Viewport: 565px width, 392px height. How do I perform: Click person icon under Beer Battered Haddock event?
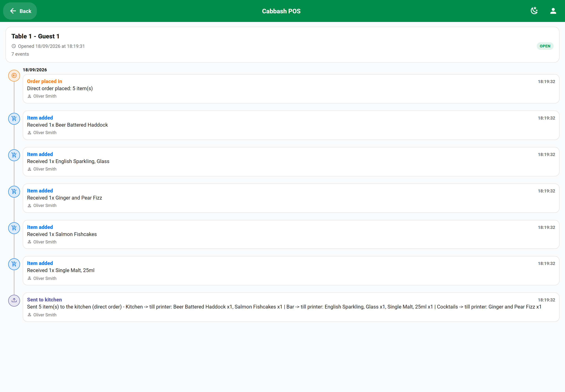pos(29,133)
